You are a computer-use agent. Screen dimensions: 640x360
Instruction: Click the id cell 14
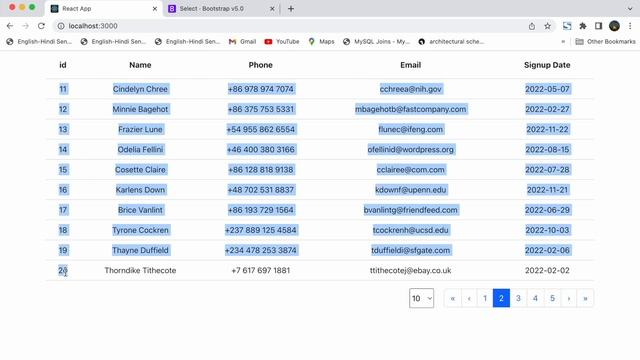point(63,149)
